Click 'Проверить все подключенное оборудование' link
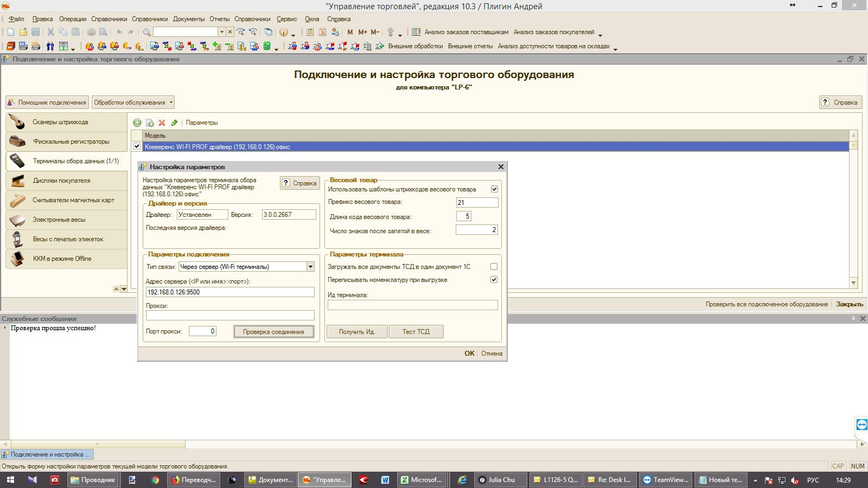868x488 pixels. pyautogui.click(x=767, y=304)
